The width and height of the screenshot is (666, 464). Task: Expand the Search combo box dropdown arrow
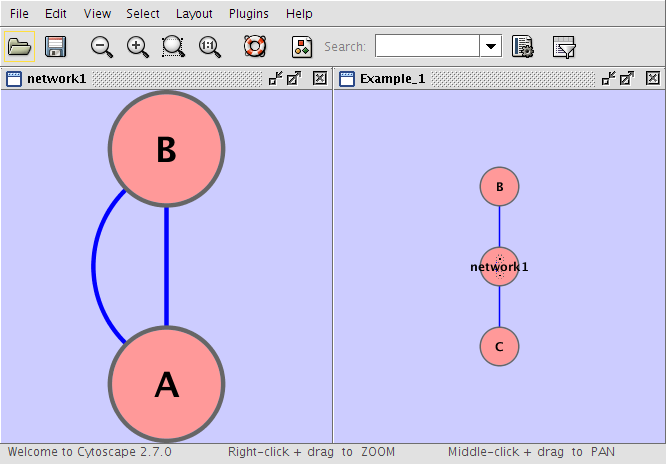pyautogui.click(x=490, y=46)
